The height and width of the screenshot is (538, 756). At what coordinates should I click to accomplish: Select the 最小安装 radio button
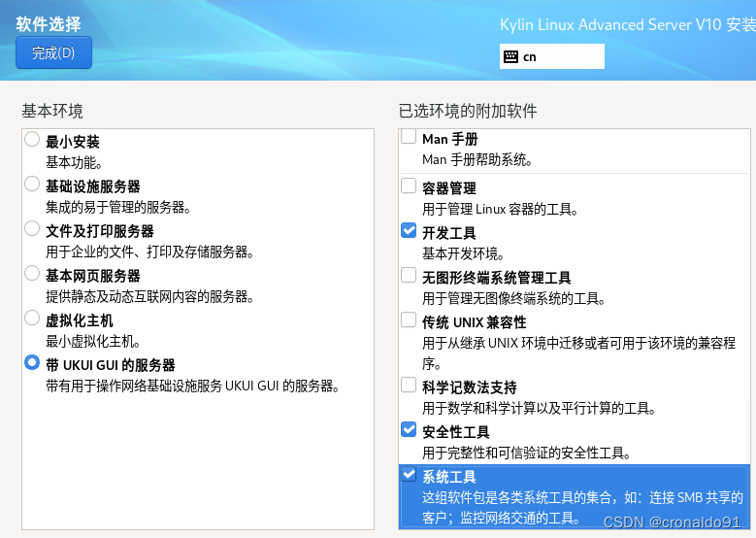click(x=32, y=139)
